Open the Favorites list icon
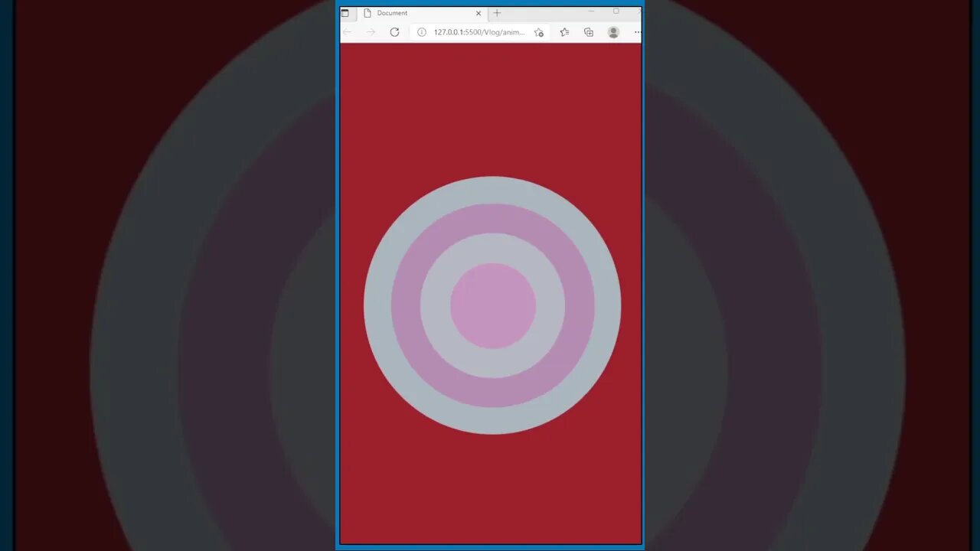 pos(564,32)
